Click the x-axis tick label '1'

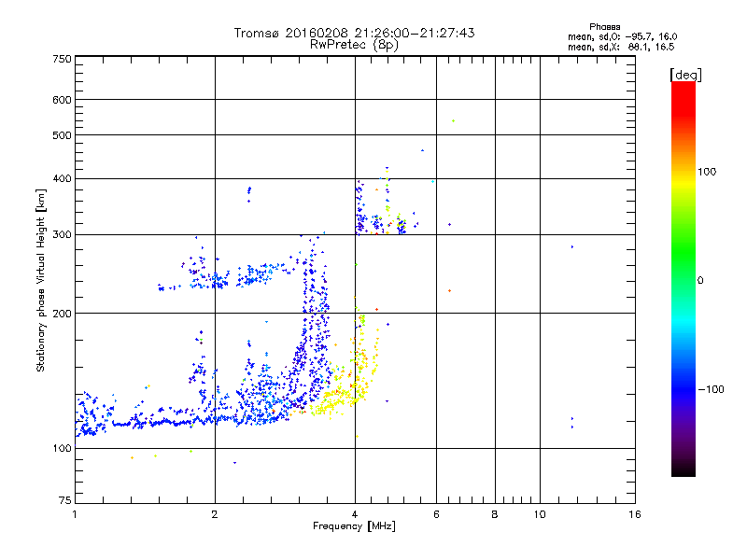pyautogui.click(x=75, y=514)
